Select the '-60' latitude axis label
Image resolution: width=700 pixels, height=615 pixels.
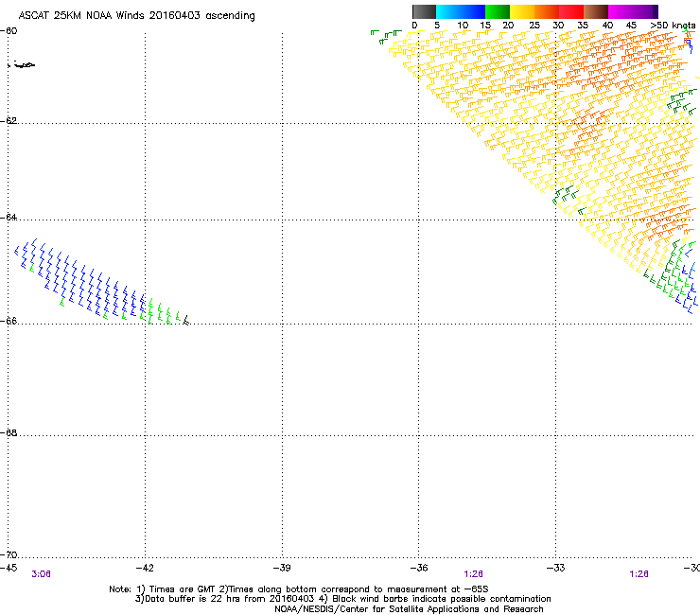pyautogui.click(x=9, y=31)
